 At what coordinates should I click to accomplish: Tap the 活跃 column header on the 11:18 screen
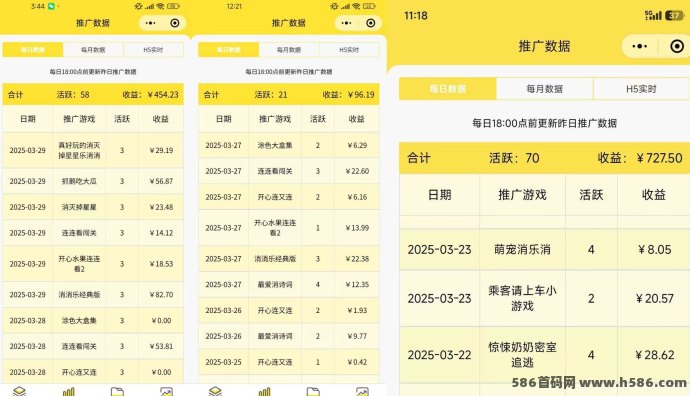pyautogui.click(x=591, y=194)
